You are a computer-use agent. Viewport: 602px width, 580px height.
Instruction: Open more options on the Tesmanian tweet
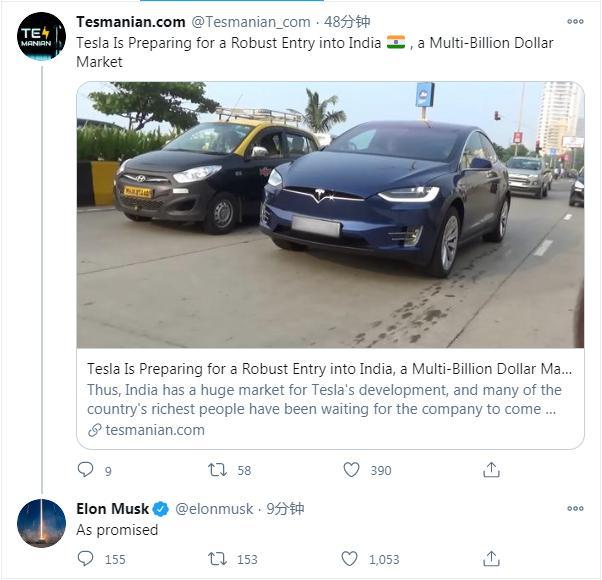coord(575,21)
